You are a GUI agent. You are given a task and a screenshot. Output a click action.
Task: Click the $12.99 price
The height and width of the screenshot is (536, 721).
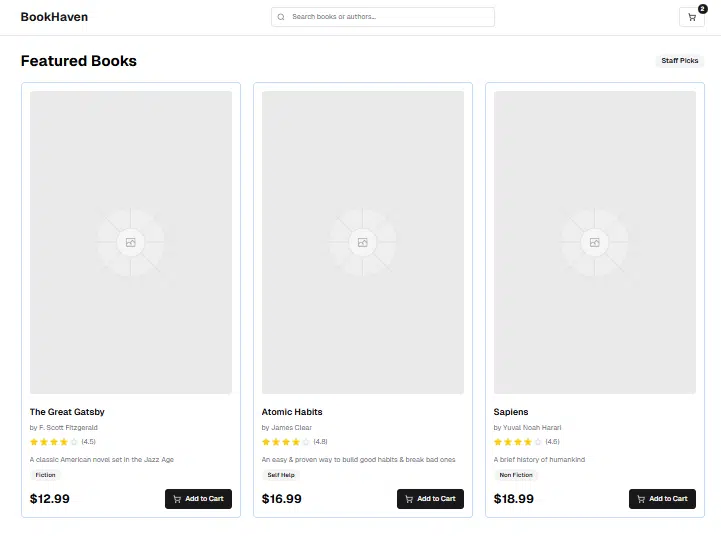pos(50,499)
